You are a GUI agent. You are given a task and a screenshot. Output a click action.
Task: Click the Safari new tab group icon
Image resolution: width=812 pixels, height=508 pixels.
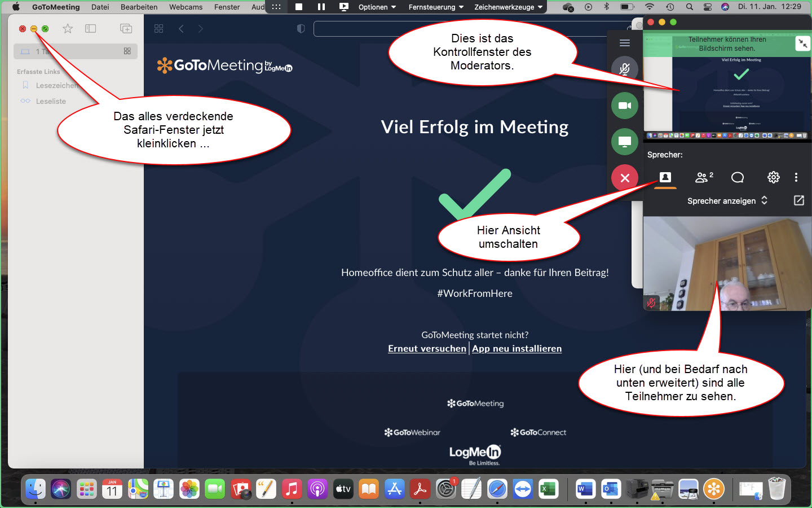[126, 28]
